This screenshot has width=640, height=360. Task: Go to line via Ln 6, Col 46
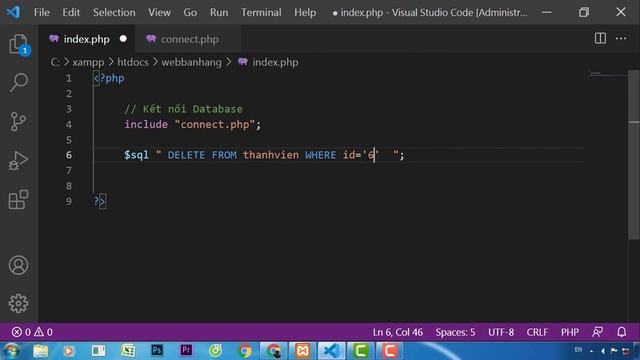[x=398, y=332]
